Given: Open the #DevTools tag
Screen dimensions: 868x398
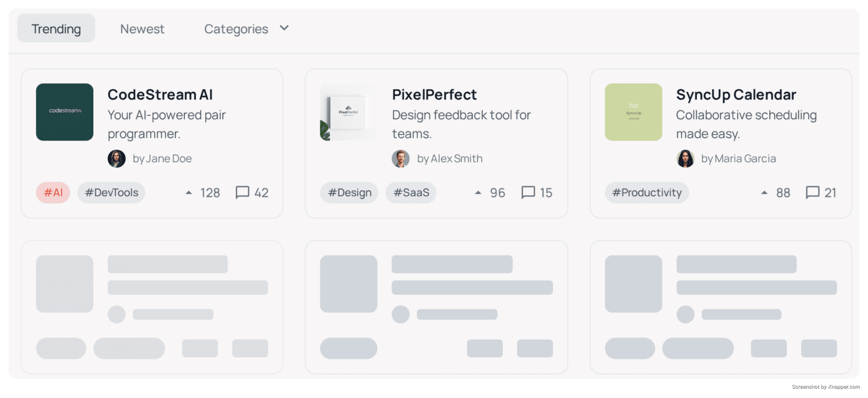Looking at the screenshot, I should click(x=111, y=192).
